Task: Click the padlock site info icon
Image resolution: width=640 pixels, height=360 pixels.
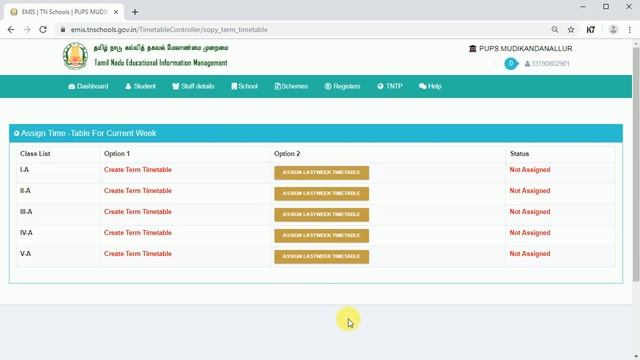Action: click(x=62, y=29)
